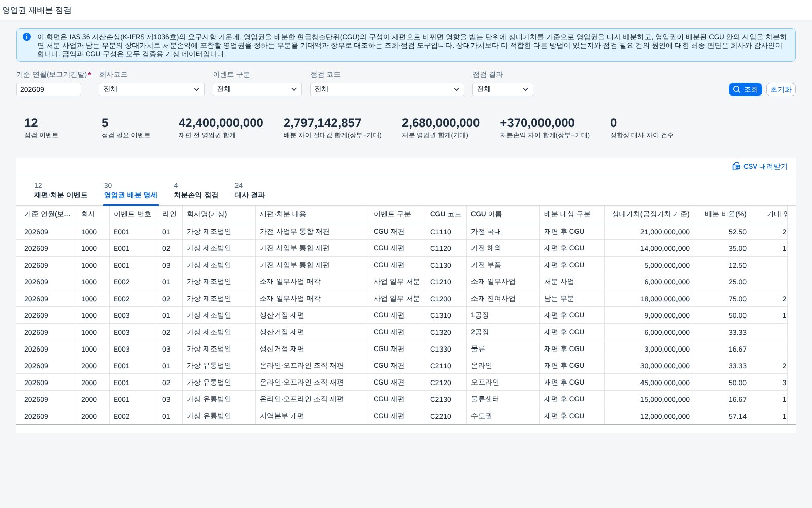Click the 회사명(가상) column header
Viewport: 812px width, 508px height.
click(x=219, y=214)
